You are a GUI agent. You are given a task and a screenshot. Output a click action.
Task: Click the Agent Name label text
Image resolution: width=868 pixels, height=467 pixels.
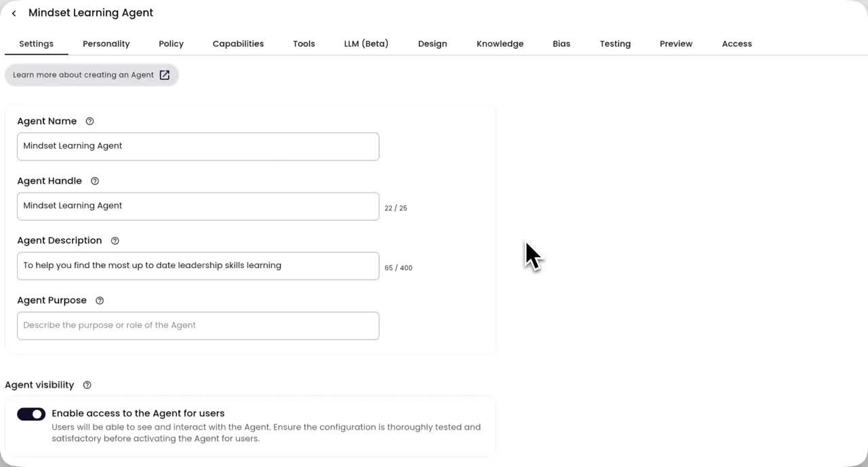click(47, 122)
